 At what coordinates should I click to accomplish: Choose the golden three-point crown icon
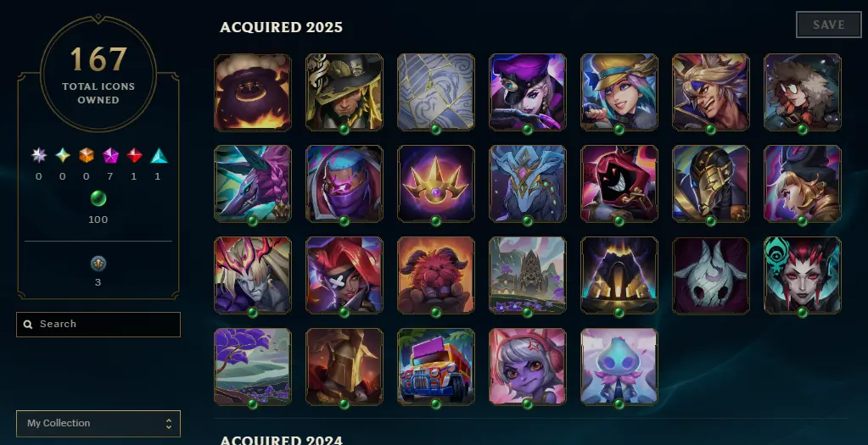point(435,184)
